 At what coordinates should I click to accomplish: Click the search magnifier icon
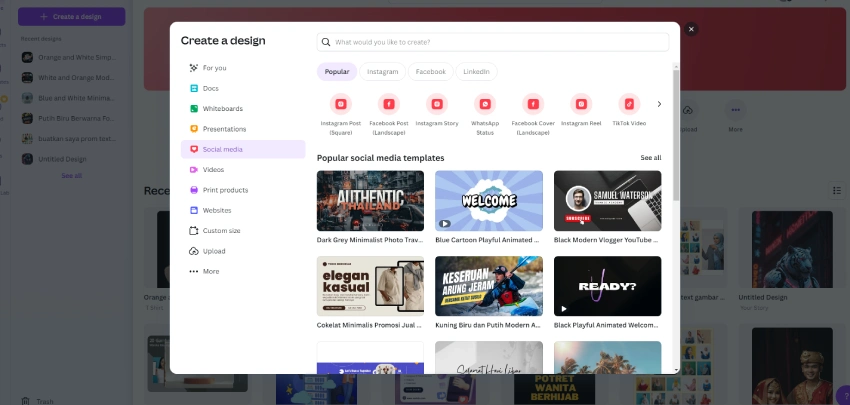(x=326, y=42)
